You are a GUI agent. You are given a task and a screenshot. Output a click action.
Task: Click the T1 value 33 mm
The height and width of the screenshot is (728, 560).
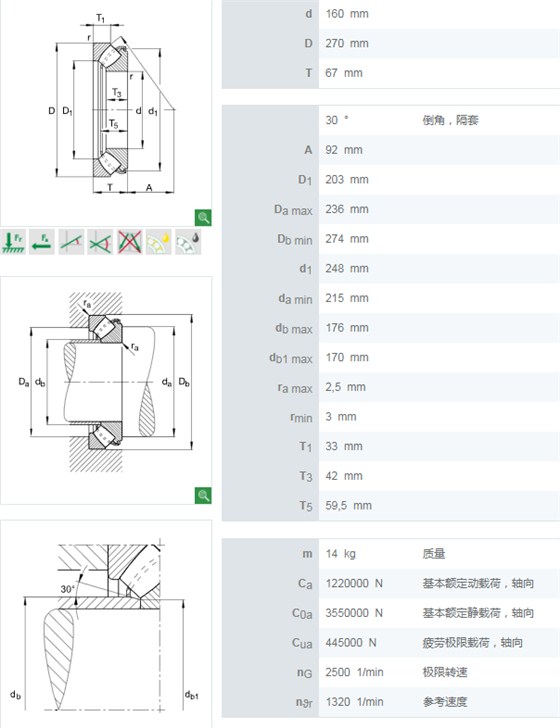tap(344, 447)
